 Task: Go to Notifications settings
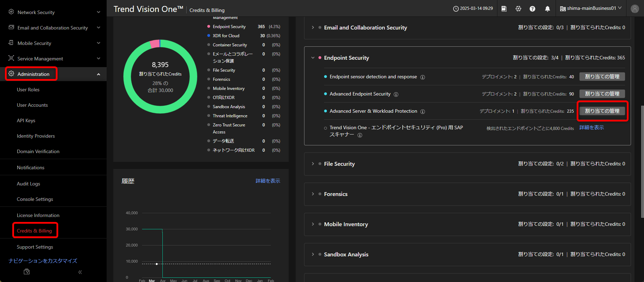pyautogui.click(x=31, y=168)
